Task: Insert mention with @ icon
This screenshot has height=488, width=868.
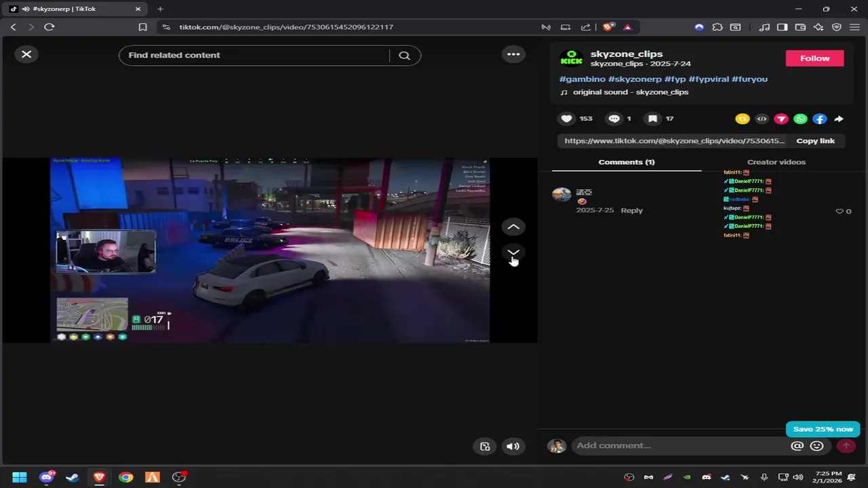Action: coord(797,445)
